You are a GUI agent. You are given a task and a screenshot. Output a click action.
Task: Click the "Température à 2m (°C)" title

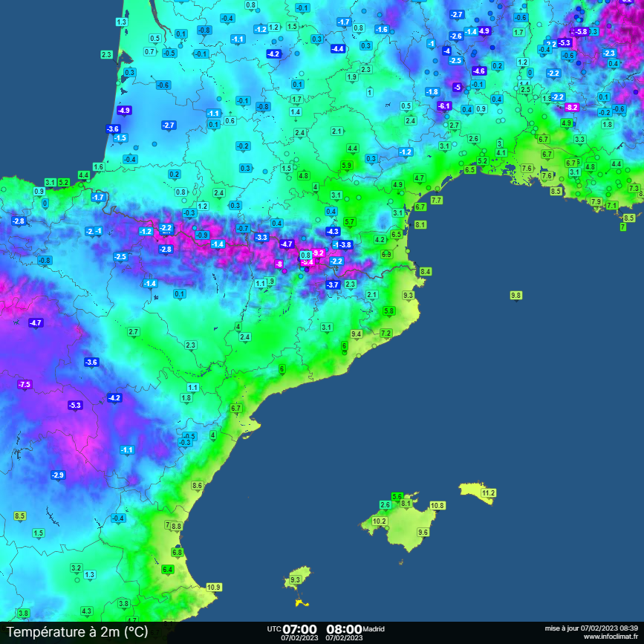pyautogui.click(x=77, y=631)
